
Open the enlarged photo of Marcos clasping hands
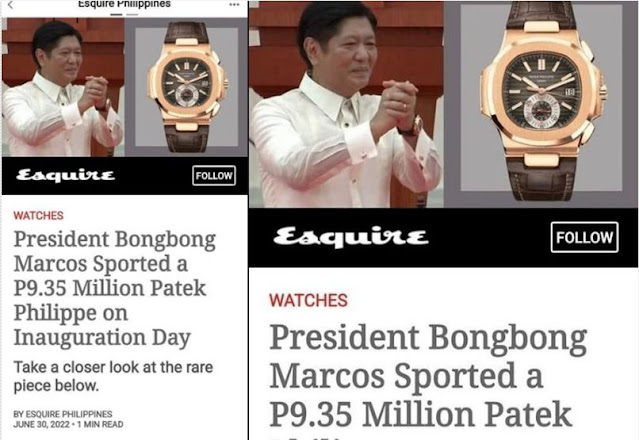tap(346, 104)
